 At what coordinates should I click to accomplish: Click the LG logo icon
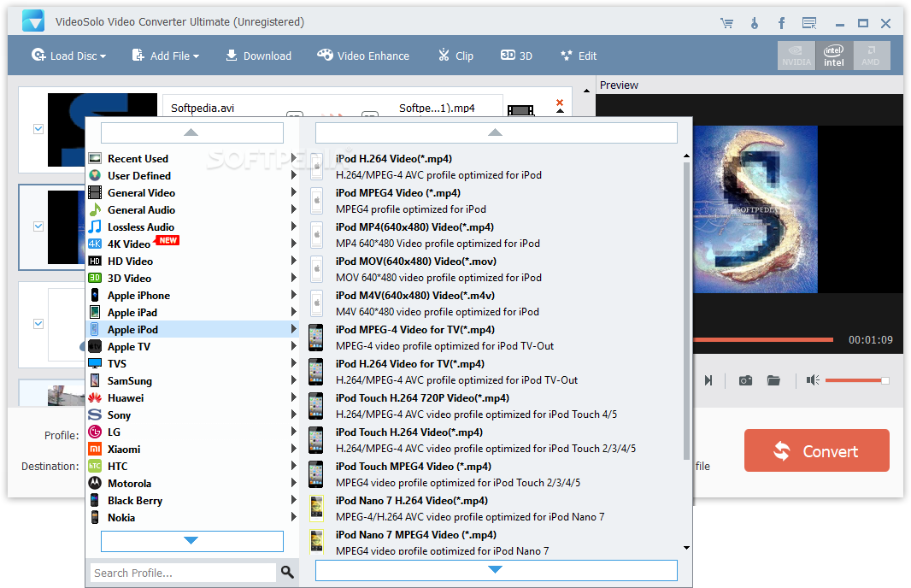(95, 432)
